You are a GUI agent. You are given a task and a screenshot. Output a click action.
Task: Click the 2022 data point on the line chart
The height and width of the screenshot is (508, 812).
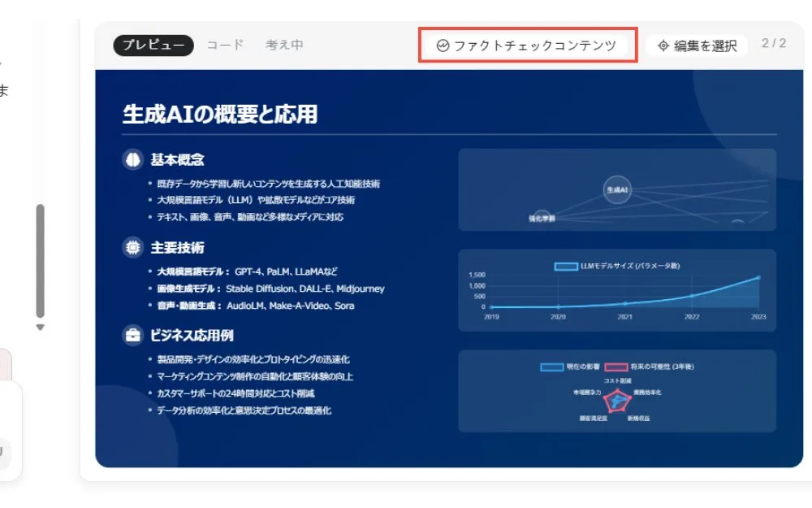tap(692, 297)
